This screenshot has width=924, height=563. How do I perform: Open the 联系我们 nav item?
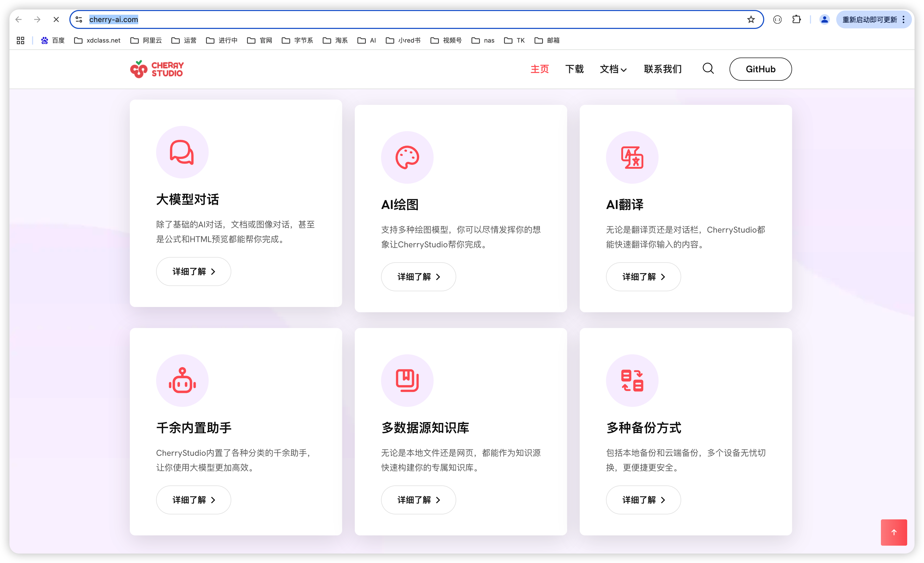click(x=663, y=69)
